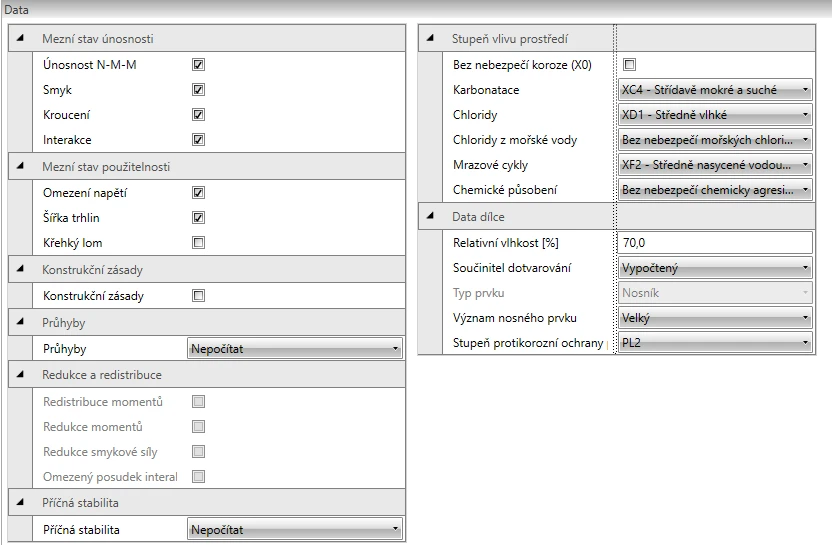Open the Stupeň protikorozní ochrany PL2 dropdown
The width and height of the screenshot is (832, 545).
point(715,343)
